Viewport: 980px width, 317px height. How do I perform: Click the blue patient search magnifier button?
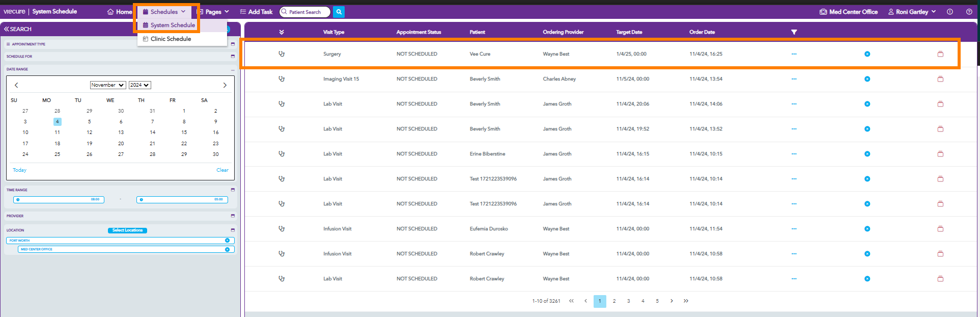tap(339, 12)
